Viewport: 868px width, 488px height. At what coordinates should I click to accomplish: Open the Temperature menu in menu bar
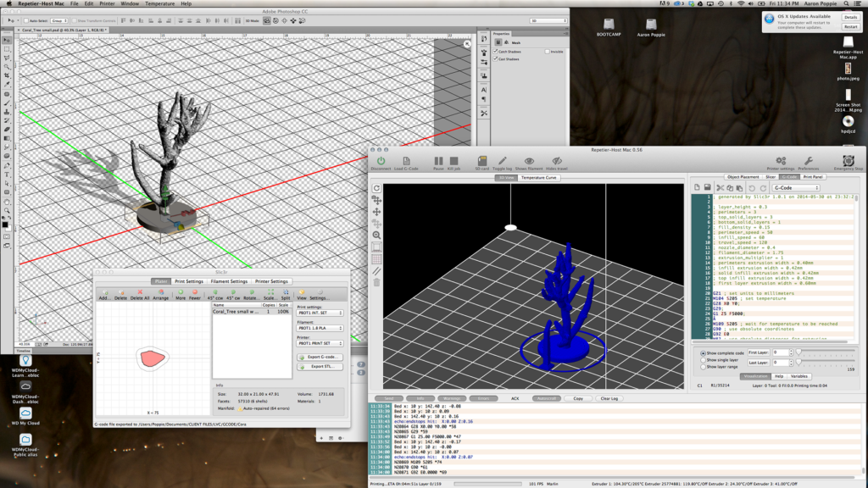(159, 4)
